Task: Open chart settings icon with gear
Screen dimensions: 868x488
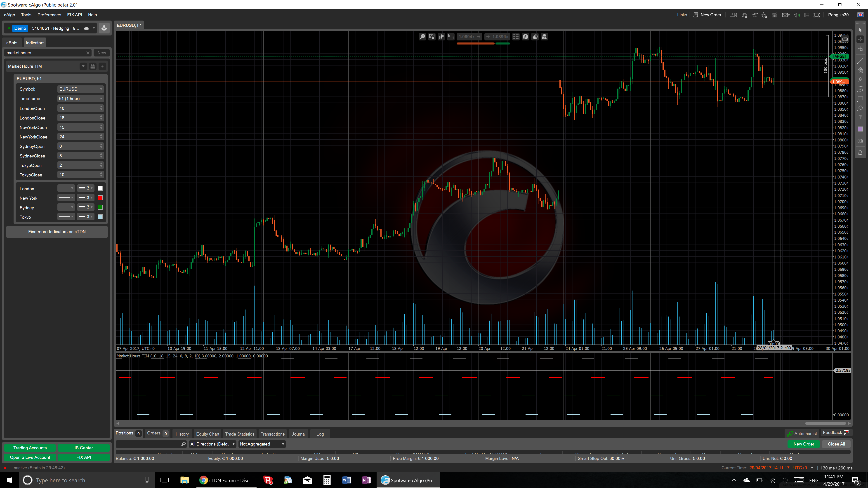Action: coord(432,37)
